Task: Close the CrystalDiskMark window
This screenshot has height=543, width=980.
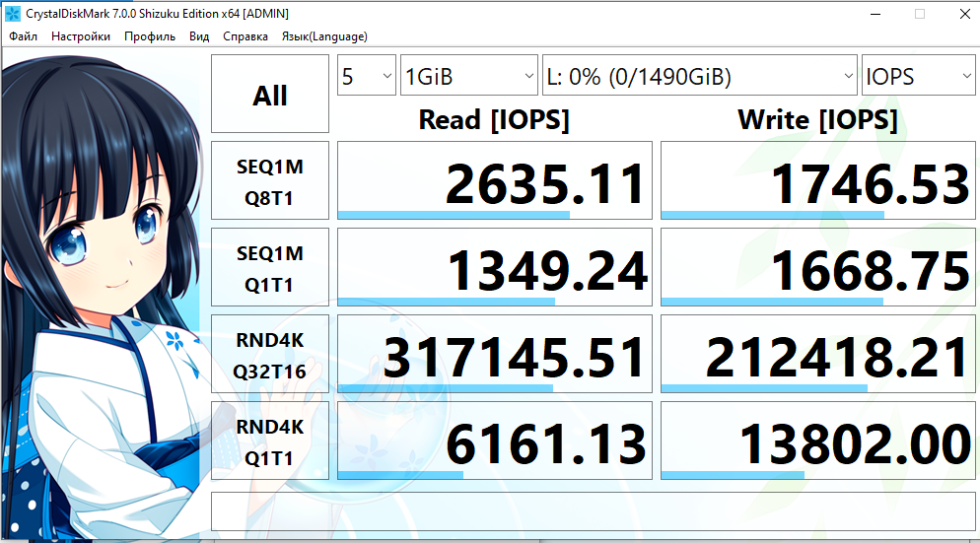Action: (964, 14)
